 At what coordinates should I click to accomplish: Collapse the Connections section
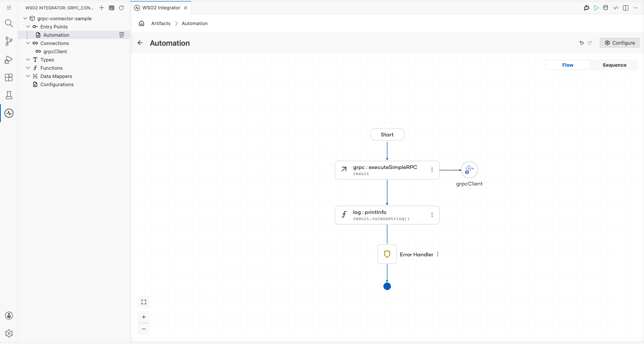click(x=28, y=43)
